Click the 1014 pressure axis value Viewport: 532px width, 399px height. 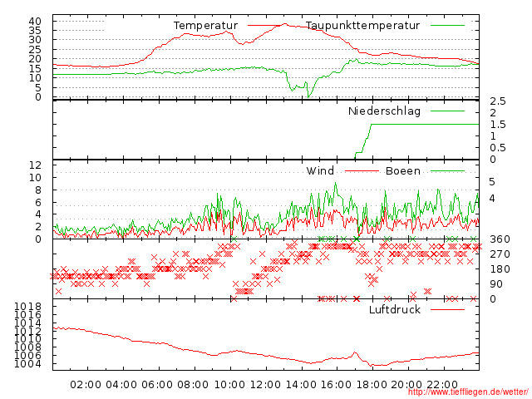[x=27, y=323]
